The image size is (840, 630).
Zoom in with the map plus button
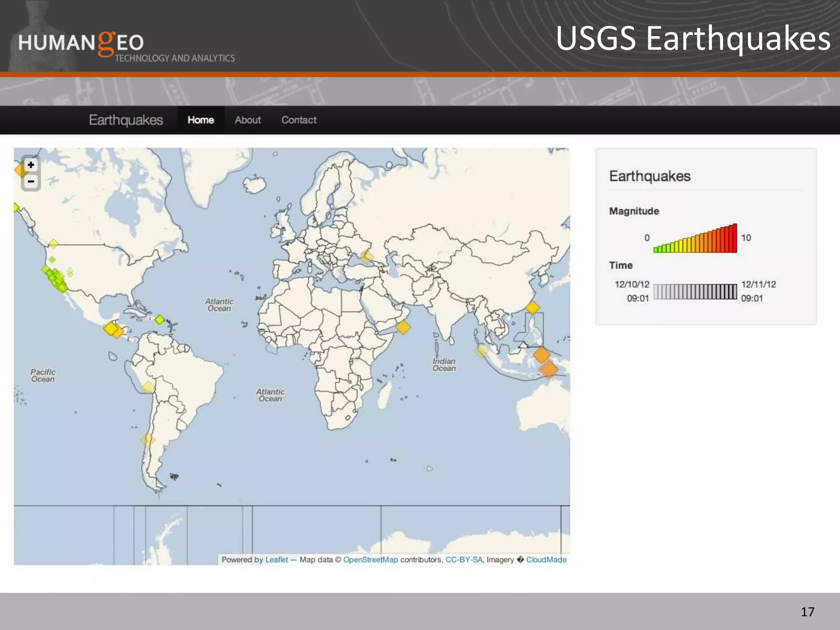pos(31,165)
